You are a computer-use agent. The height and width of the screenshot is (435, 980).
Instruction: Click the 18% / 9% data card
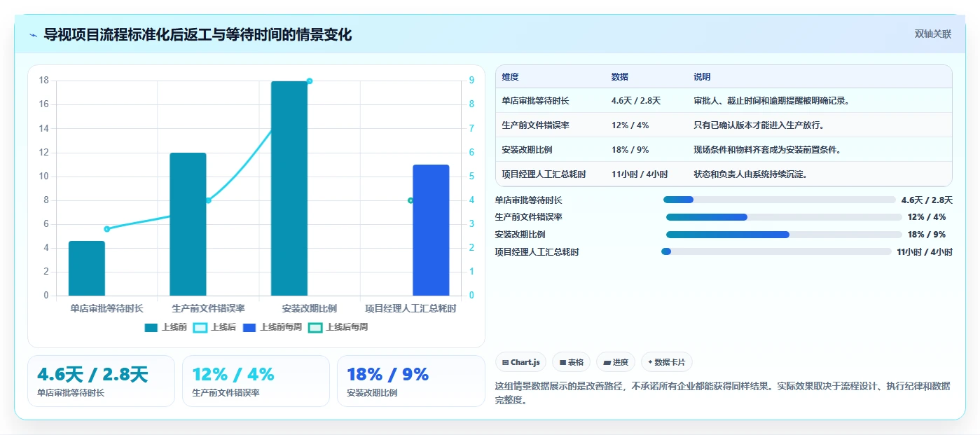(x=410, y=381)
